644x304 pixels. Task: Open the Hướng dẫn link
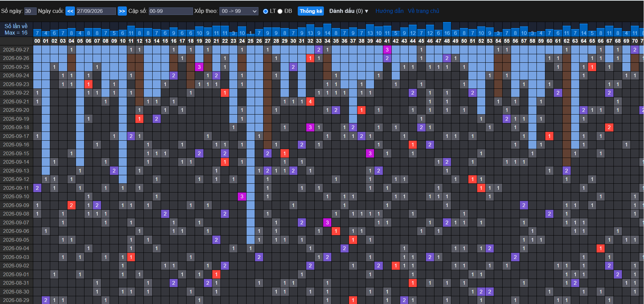(389, 11)
